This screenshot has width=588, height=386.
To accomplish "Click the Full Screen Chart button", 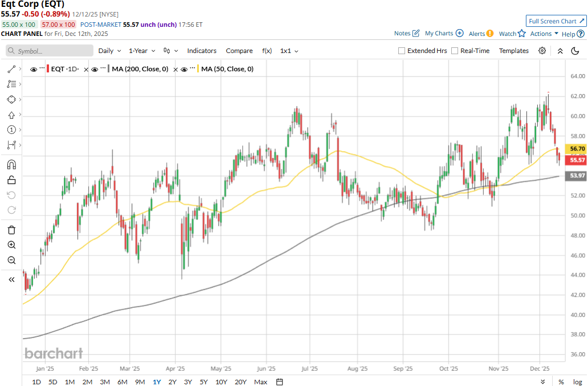I will (x=556, y=21).
